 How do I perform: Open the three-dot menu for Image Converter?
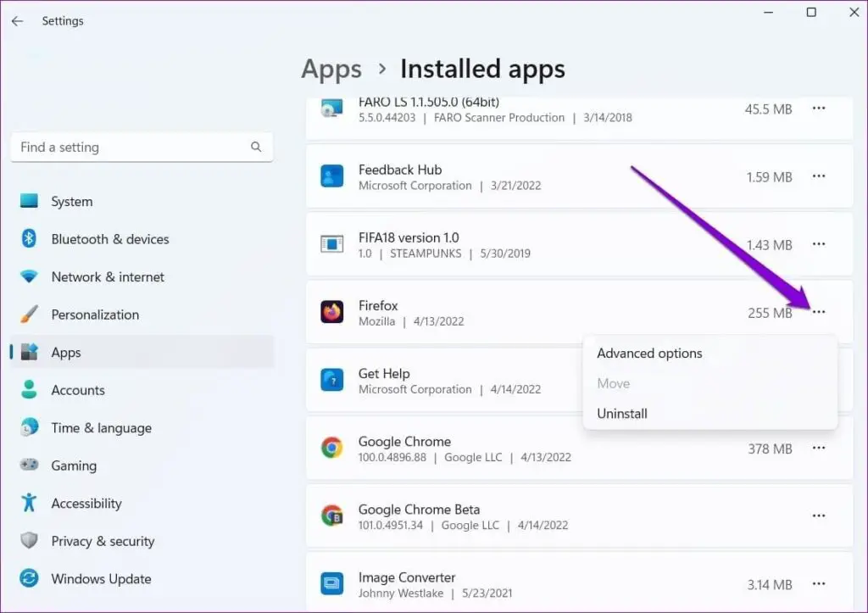pos(819,584)
